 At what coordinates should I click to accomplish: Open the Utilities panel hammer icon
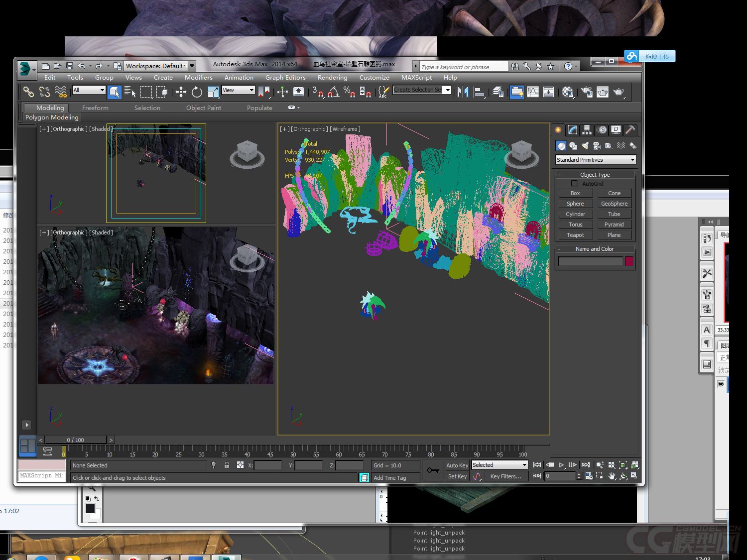point(630,130)
